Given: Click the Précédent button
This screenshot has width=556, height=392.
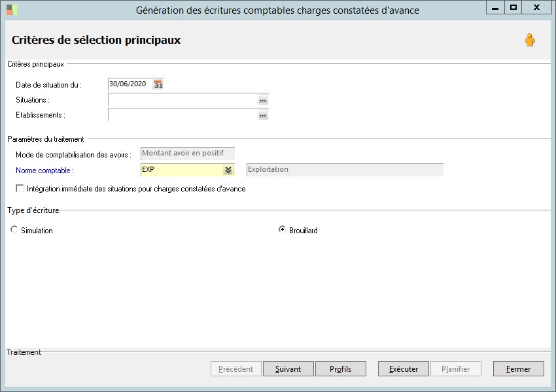Looking at the screenshot, I should [x=235, y=369].
